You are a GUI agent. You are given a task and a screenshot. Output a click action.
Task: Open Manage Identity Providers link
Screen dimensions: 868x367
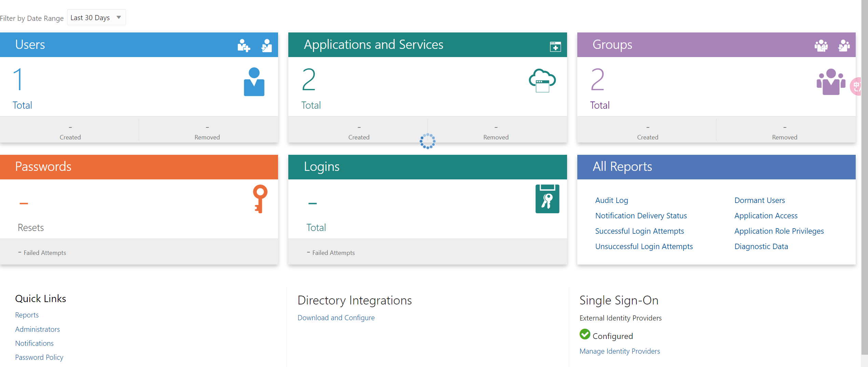[x=619, y=351]
